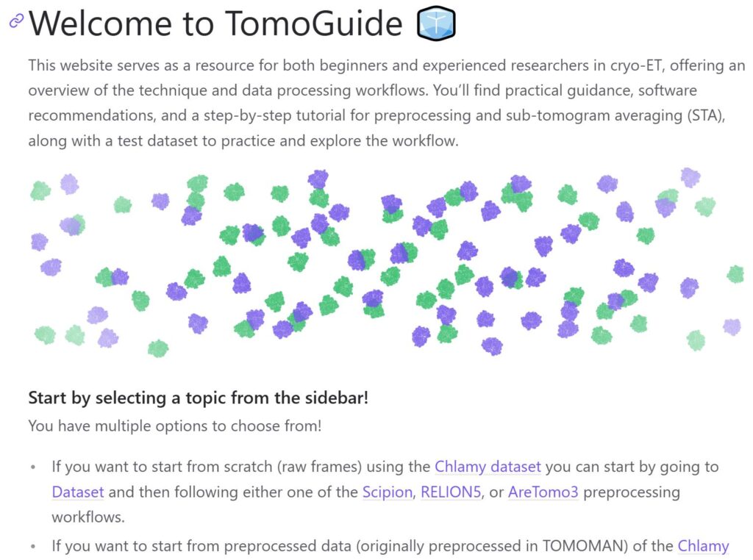This screenshot has height=560, width=753.
Task: Follow the underlined Dataset link
Action: tap(78, 492)
